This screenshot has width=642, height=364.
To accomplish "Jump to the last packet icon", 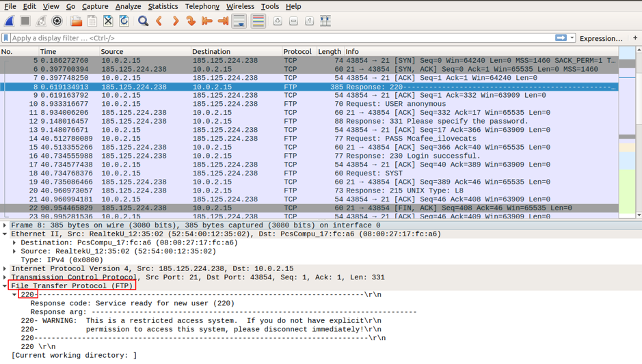I will [x=223, y=21].
